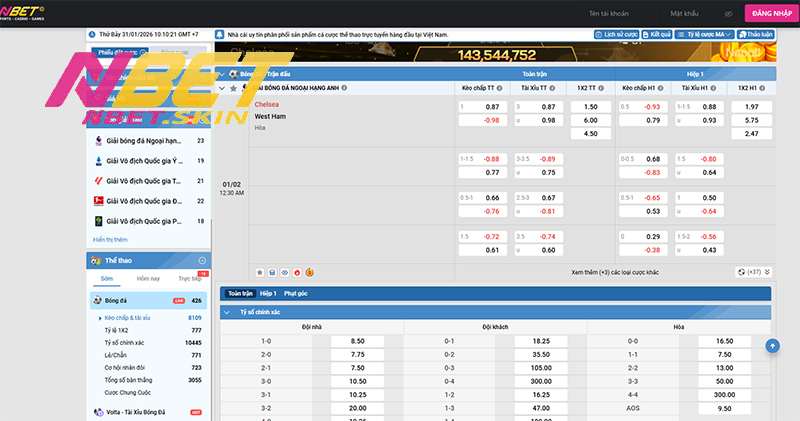Collapse the Tỷ số chính xác section

226,312
